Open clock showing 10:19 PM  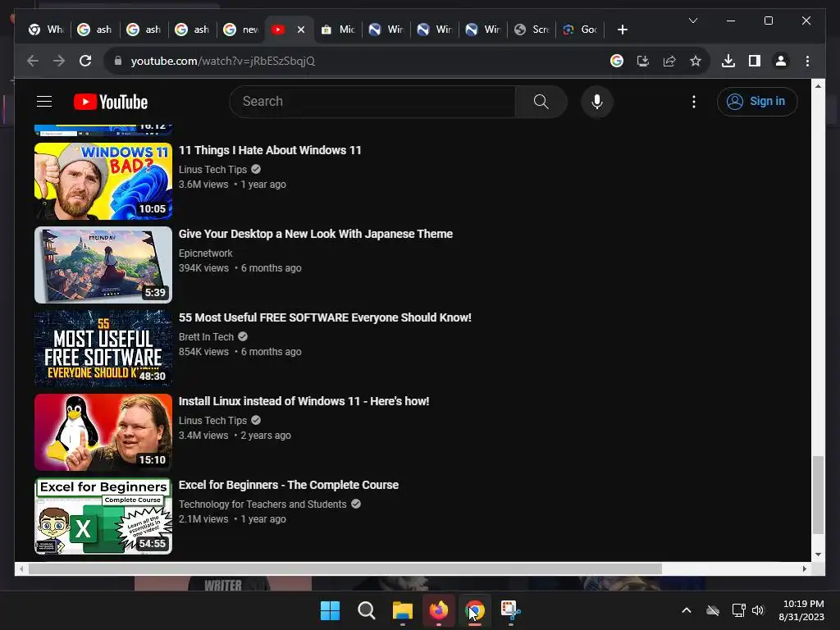click(x=801, y=610)
